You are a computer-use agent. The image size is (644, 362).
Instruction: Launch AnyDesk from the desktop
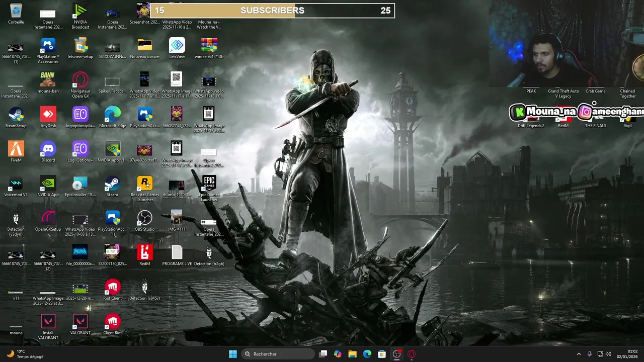[48, 118]
